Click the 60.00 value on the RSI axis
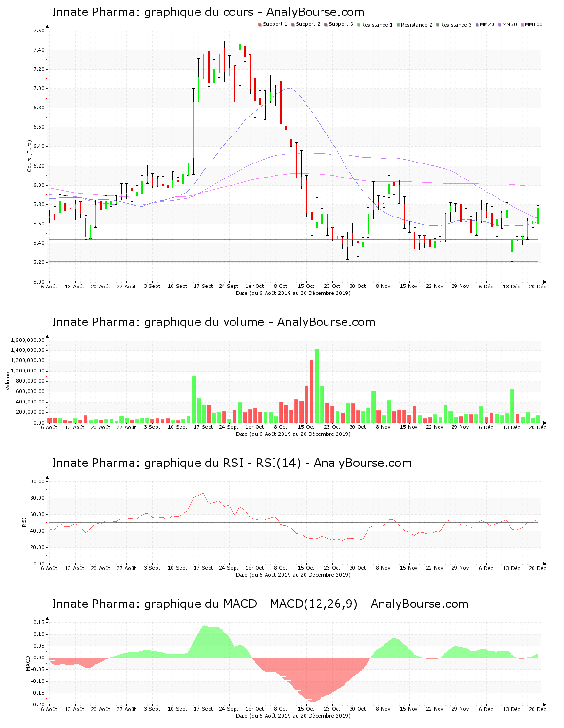The height and width of the screenshot is (728, 564). pyautogui.click(x=37, y=514)
